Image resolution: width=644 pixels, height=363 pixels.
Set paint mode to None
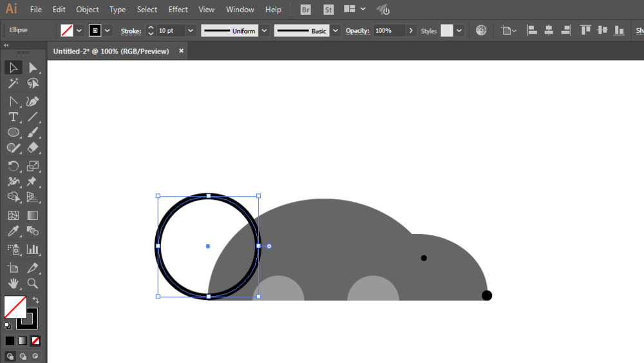35,341
